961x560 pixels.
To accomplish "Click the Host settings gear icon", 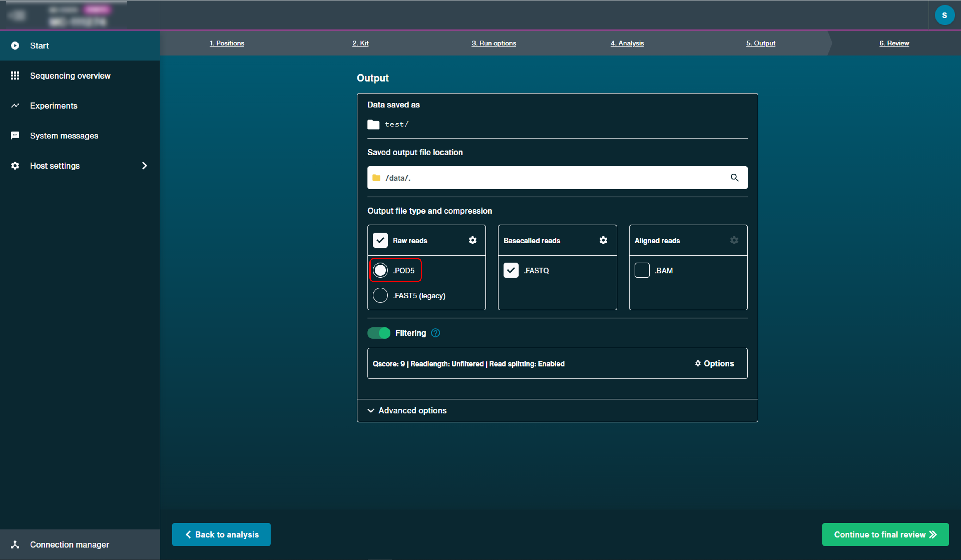I will [x=15, y=165].
